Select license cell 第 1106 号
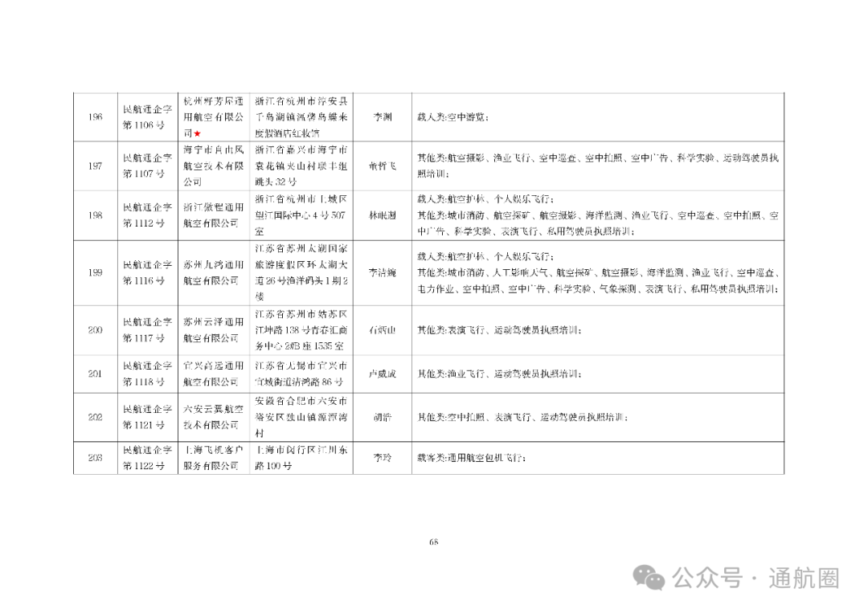The image size is (868, 613). click(148, 116)
